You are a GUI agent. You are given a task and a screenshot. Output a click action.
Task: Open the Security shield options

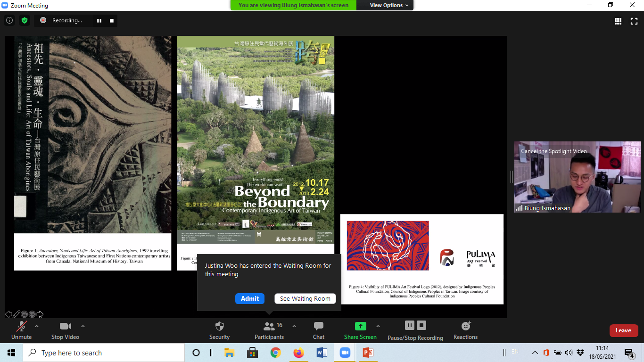(219, 330)
